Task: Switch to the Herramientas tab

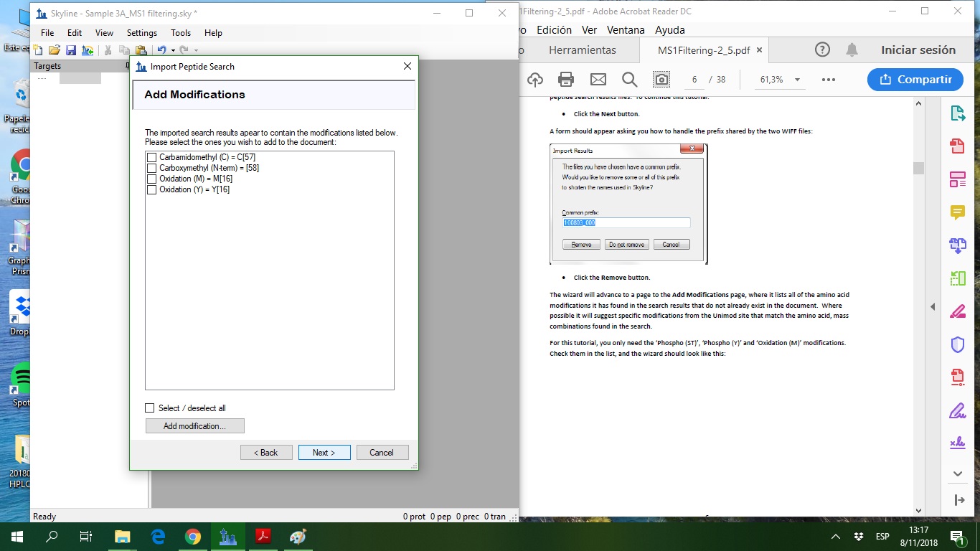Action: tap(582, 50)
